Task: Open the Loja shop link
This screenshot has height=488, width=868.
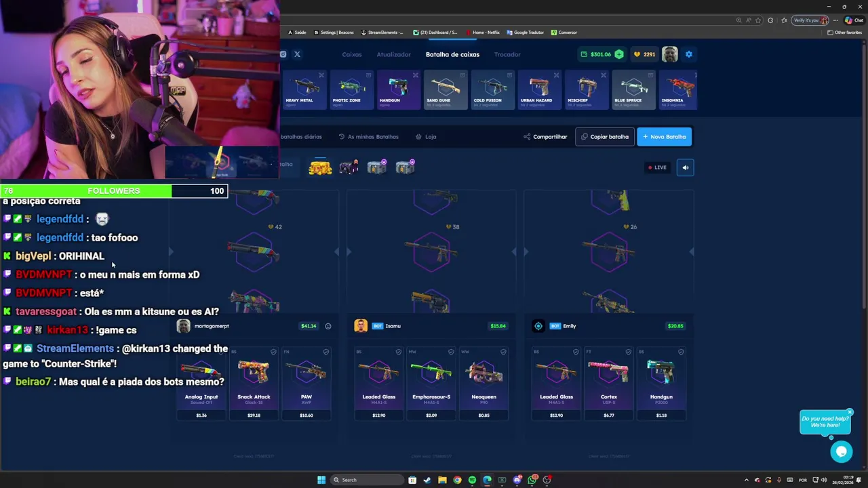Action: point(426,137)
